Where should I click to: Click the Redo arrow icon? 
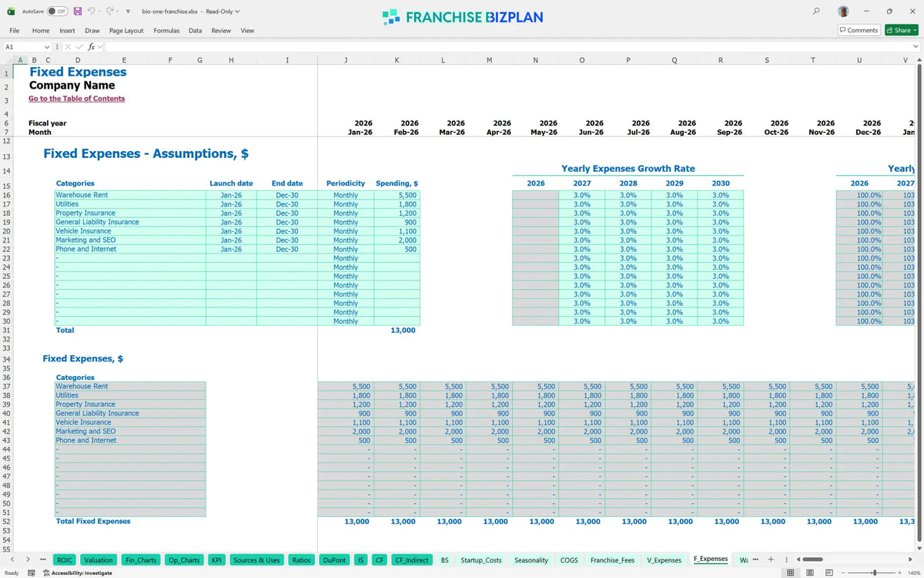pyautogui.click(x=109, y=12)
